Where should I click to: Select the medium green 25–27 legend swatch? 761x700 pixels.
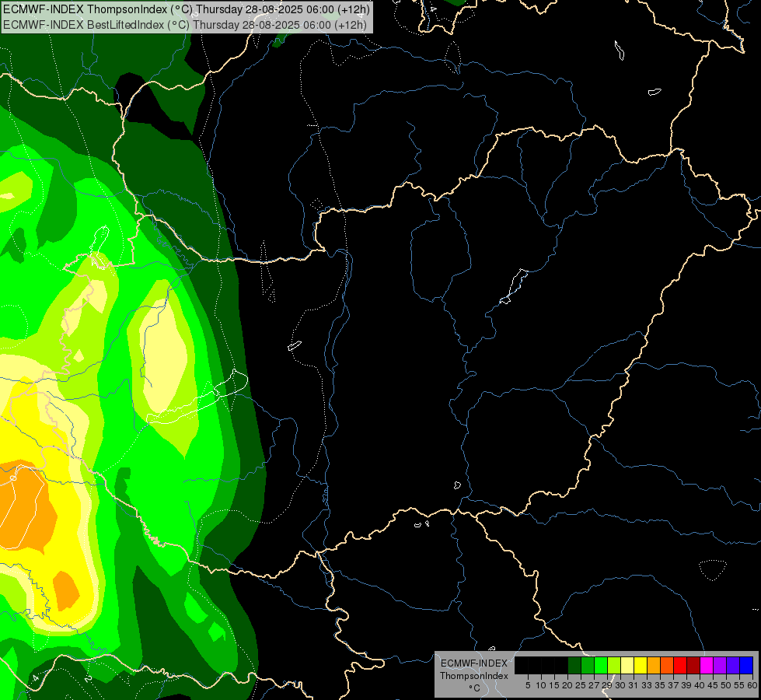[x=588, y=665]
